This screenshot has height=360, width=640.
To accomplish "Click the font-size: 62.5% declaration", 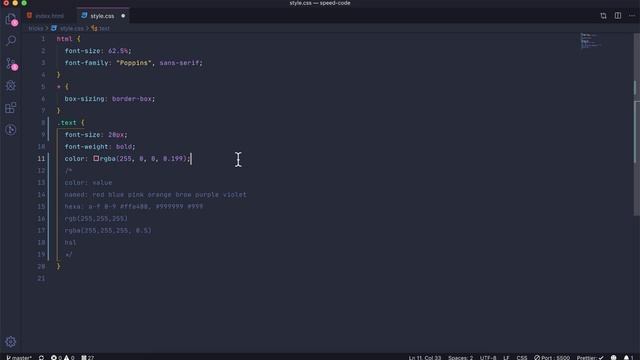I will tap(98, 51).
